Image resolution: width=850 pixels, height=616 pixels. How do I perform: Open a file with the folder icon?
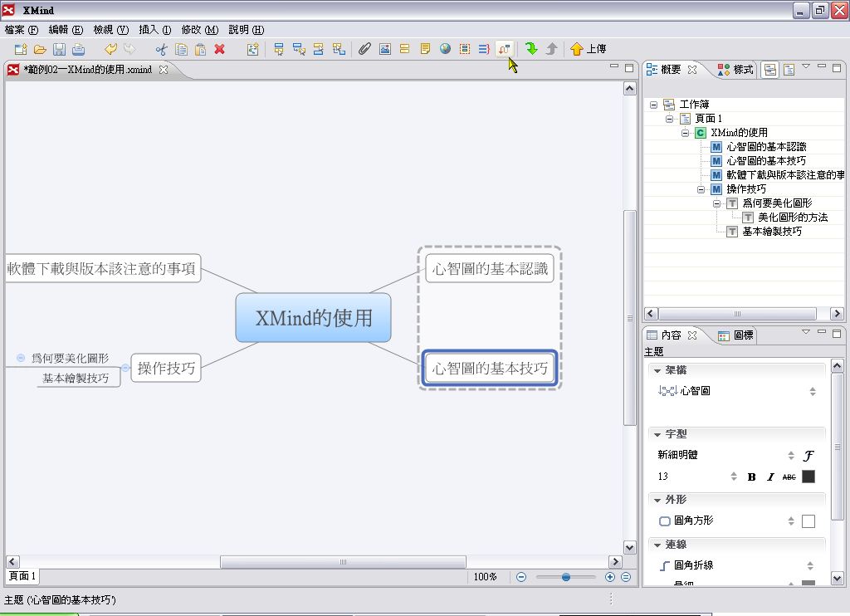40,49
